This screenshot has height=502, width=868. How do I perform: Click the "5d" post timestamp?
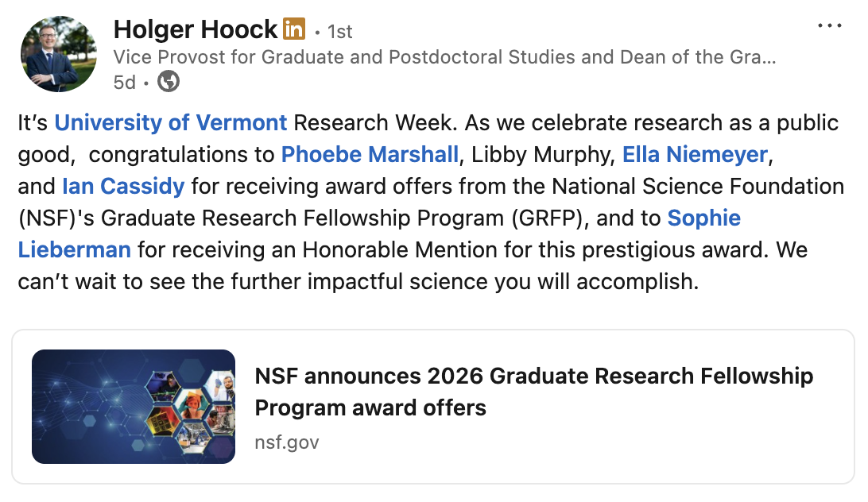point(125,82)
